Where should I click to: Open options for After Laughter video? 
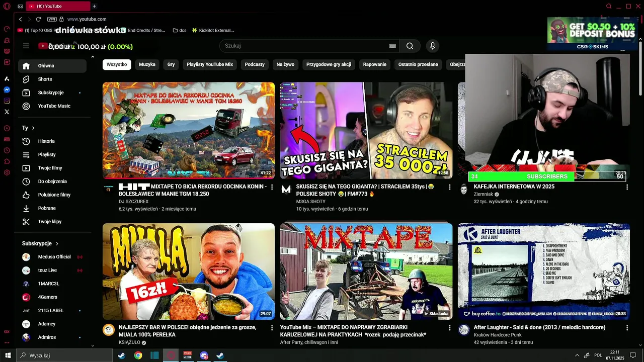tap(627, 328)
